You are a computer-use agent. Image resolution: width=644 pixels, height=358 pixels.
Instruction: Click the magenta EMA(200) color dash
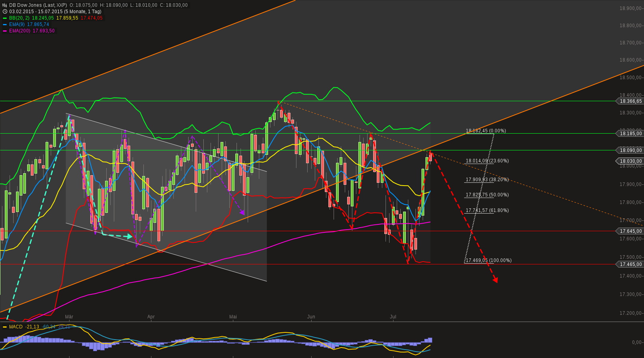click(x=5, y=31)
